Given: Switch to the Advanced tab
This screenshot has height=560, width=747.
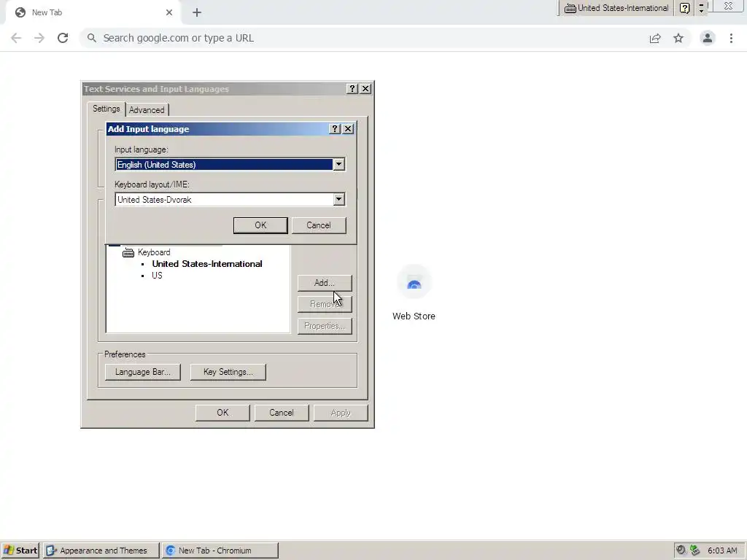Looking at the screenshot, I should 147,110.
